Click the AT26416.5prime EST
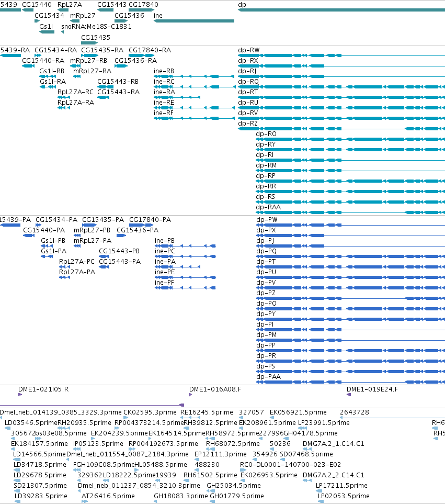445x504 pixels. point(85,501)
